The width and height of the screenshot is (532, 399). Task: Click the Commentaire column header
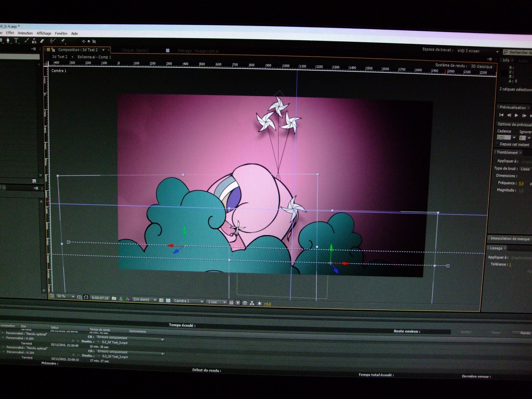[137, 331]
